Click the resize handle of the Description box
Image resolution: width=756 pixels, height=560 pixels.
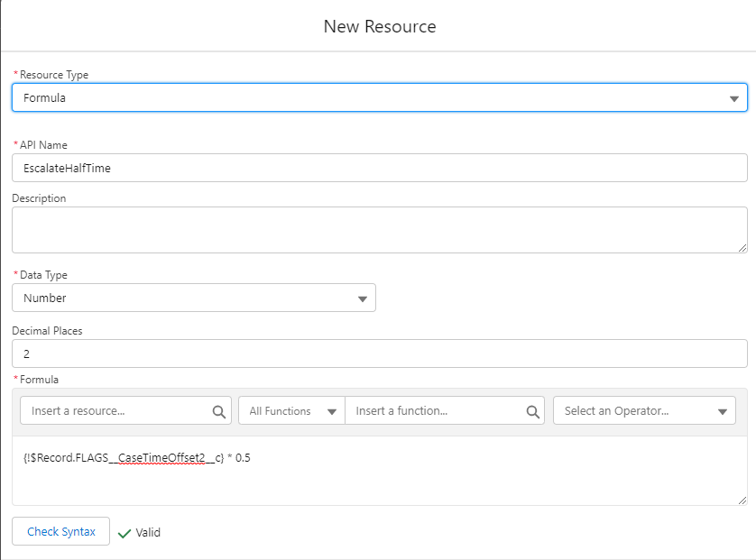pos(742,248)
